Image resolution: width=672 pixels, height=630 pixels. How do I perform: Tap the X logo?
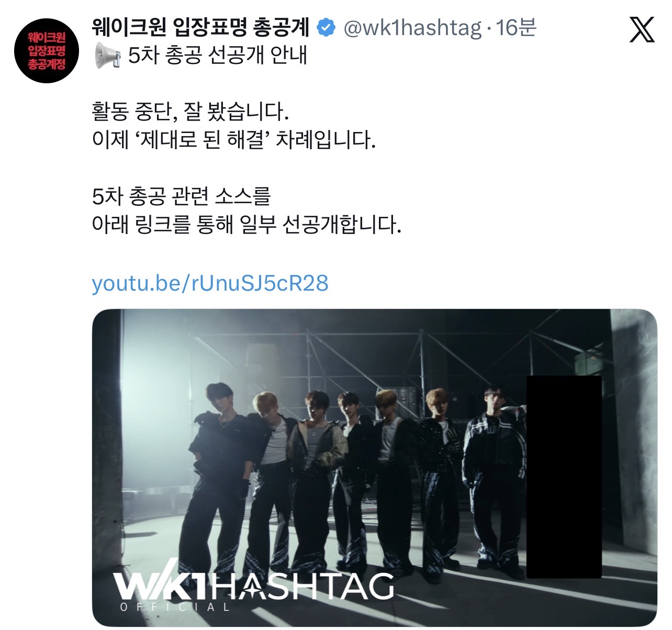642,29
